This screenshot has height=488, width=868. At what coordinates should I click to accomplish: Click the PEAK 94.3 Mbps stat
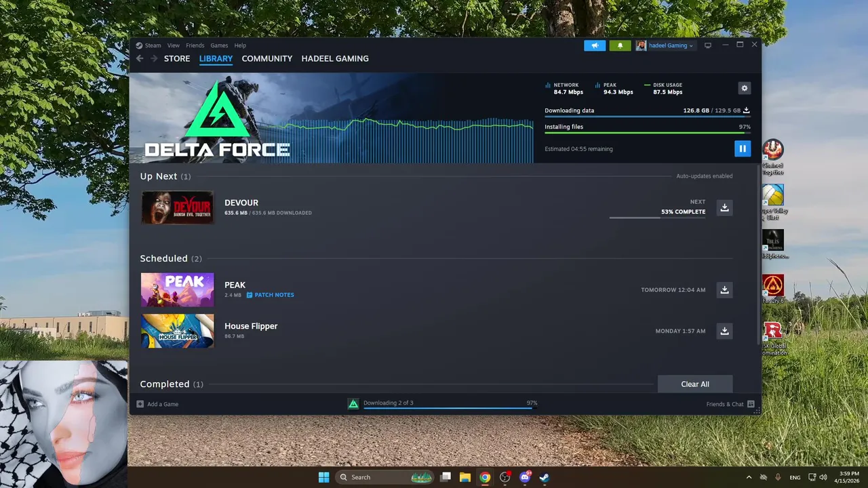click(x=614, y=88)
